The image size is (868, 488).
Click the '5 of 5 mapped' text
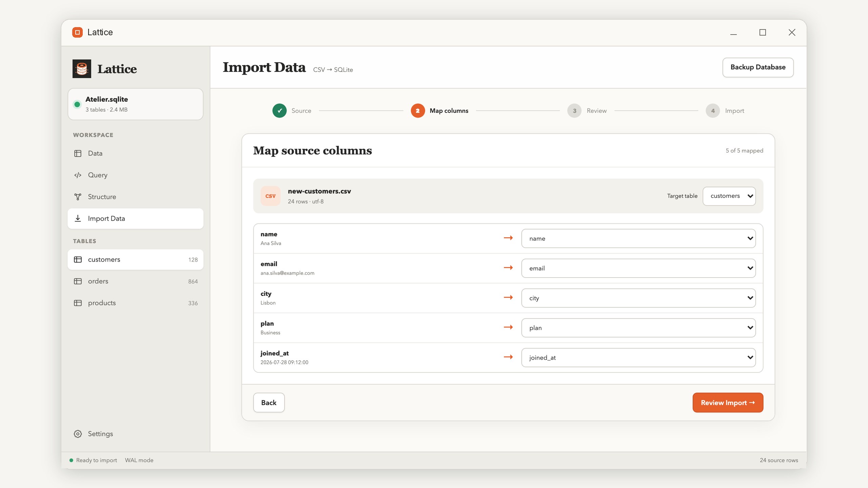(x=744, y=150)
